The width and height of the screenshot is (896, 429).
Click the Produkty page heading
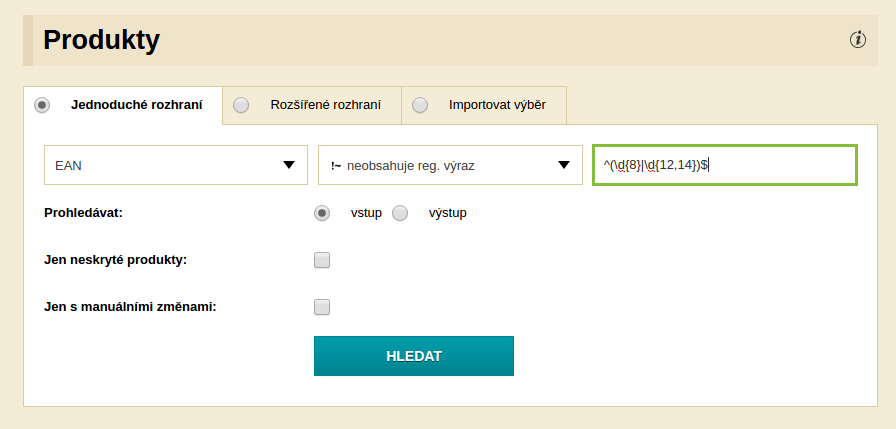click(102, 40)
